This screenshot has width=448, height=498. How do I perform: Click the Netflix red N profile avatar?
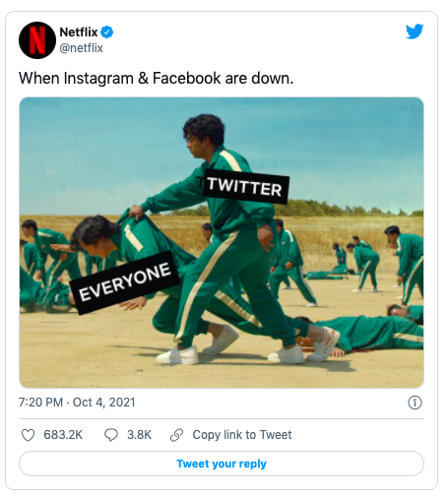coord(37,40)
